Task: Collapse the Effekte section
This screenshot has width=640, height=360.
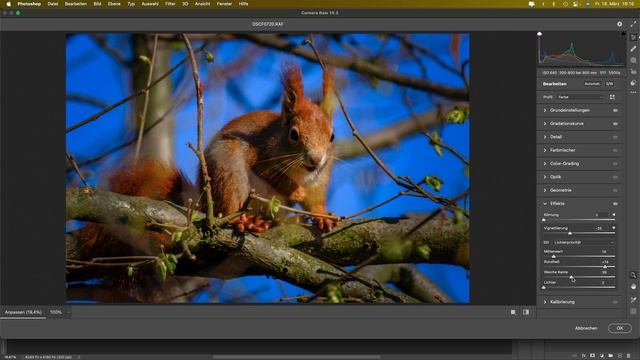Action: coord(545,203)
